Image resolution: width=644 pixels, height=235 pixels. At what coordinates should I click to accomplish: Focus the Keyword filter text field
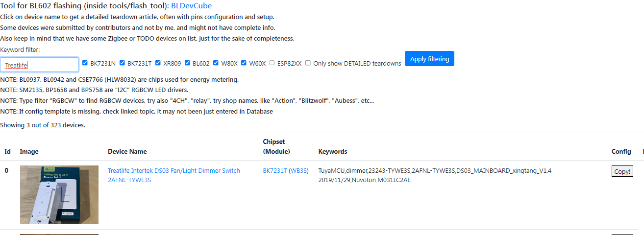point(39,65)
